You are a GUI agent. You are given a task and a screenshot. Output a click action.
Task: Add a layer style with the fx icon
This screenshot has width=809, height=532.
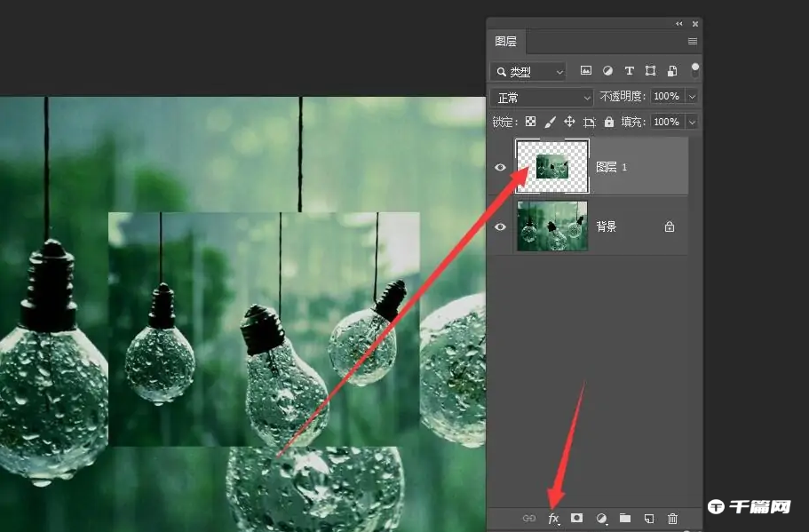[x=554, y=519]
